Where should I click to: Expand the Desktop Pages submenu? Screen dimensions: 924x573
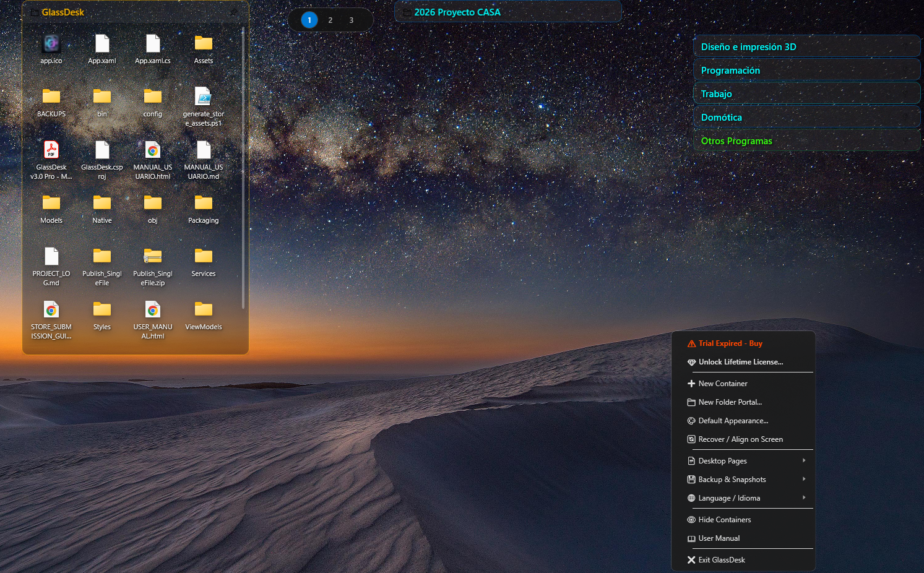pos(743,461)
